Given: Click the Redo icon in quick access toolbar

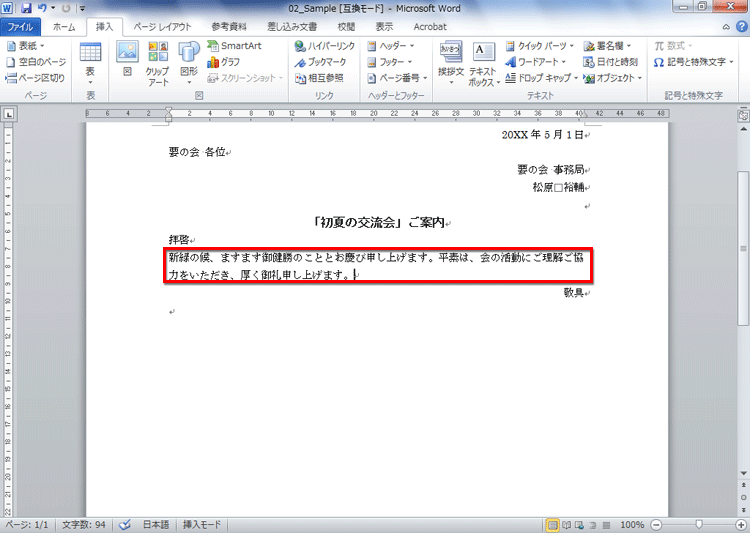Looking at the screenshot, I should [x=66, y=8].
